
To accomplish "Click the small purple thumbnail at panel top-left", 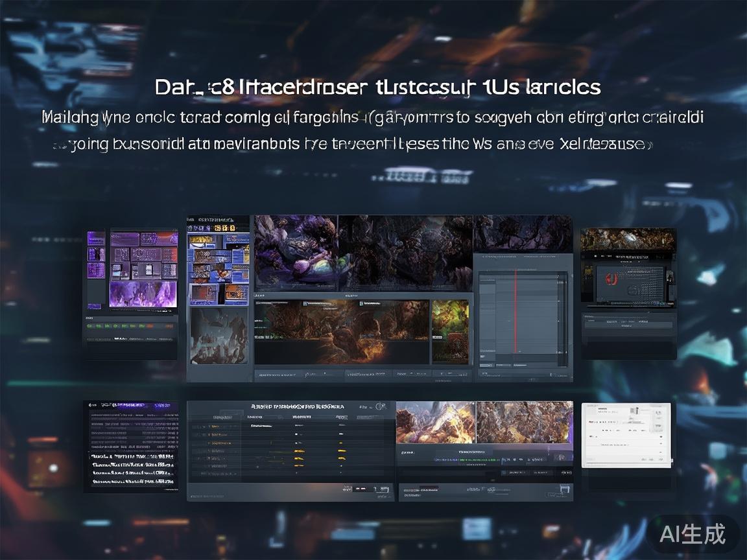I will pyautogui.click(x=96, y=238).
